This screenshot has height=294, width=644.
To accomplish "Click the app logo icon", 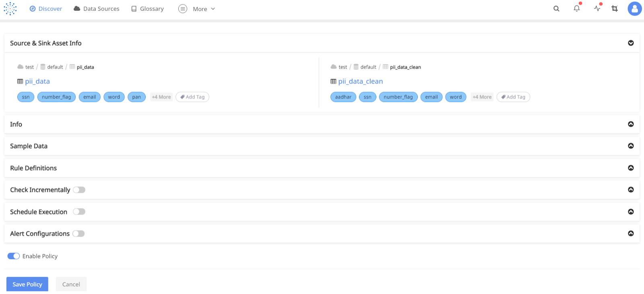I will (x=10, y=8).
